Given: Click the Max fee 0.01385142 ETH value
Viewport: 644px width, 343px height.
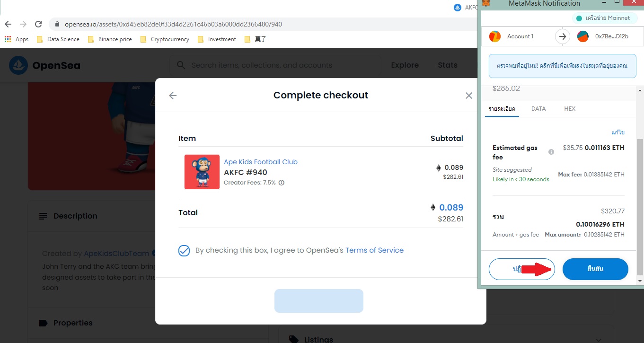Looking at the screenshot, I should point(603,175).
